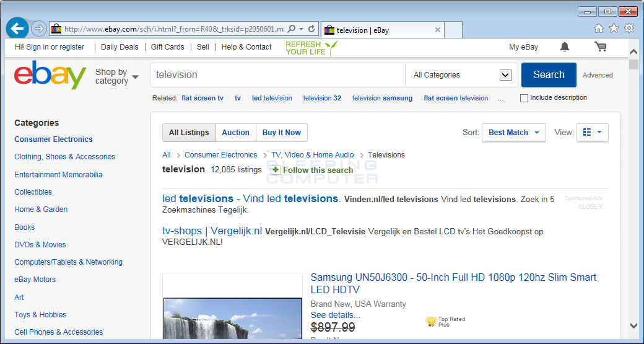Select Consumer Electronics category
The image size is (644, 344).
click(53, 139)
